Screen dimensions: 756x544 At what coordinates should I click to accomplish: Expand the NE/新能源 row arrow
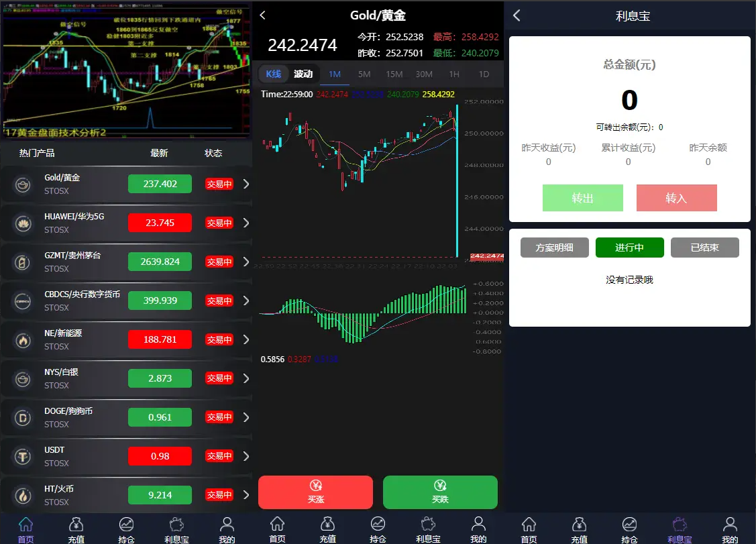(246, 339)
